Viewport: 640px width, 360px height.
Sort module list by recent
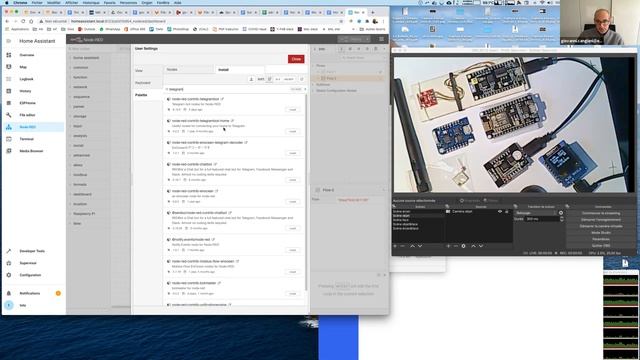pos(289,79)
